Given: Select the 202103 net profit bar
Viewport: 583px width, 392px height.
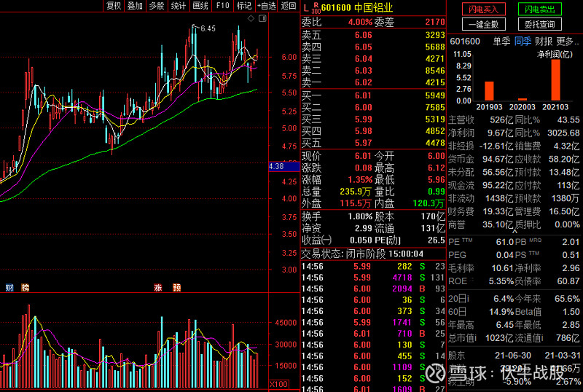Looking at the screenshot, I should (x=555, y=80).
